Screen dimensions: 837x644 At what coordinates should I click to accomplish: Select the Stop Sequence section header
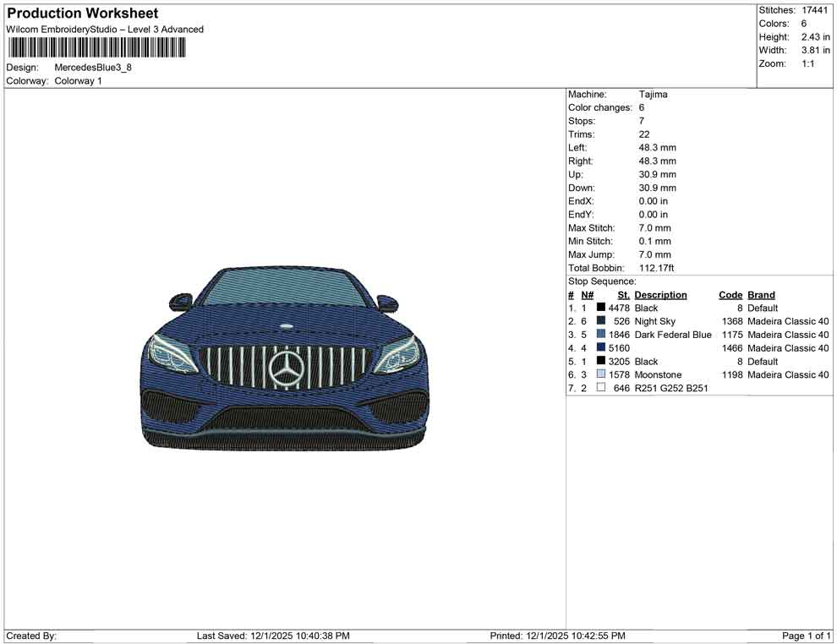pos(601,281)
